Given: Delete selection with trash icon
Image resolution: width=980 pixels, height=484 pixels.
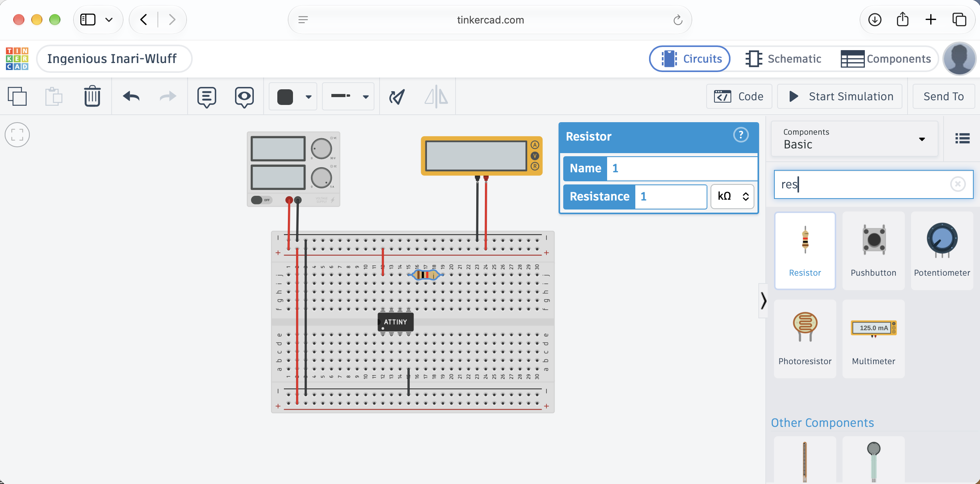Looking at the screenshot, I should (92, 96).
